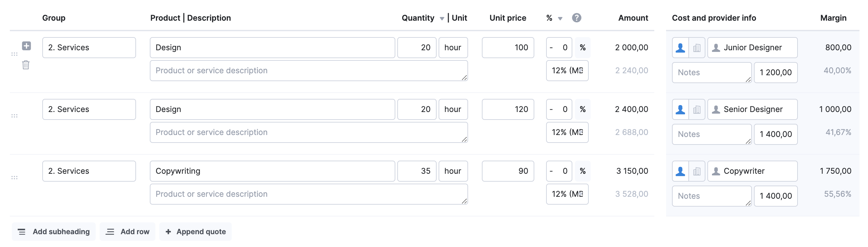The height and width of the screenshot is (247, 868).
Task: Toggle discount % unit in Copywriting row
Action: coord(582,171)
